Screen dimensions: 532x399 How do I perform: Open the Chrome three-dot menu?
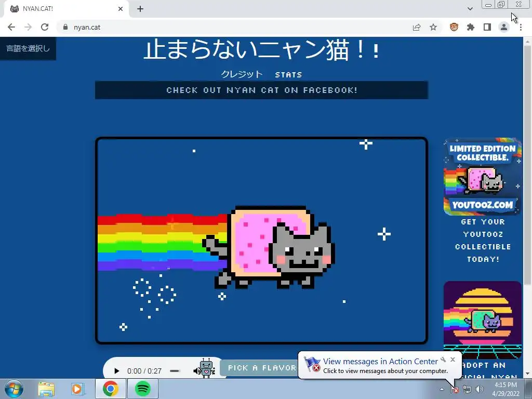pos(521,27)
